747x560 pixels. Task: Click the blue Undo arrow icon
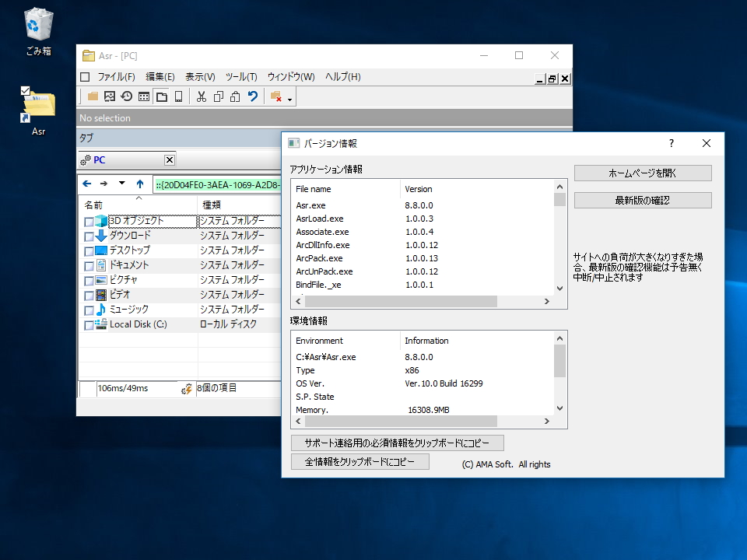tap(254, 96)
